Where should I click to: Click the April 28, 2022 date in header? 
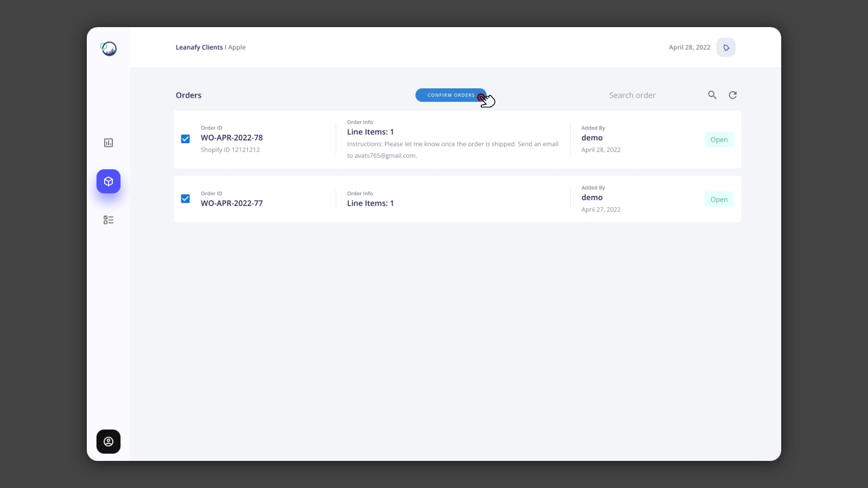(x=690, y=47)
